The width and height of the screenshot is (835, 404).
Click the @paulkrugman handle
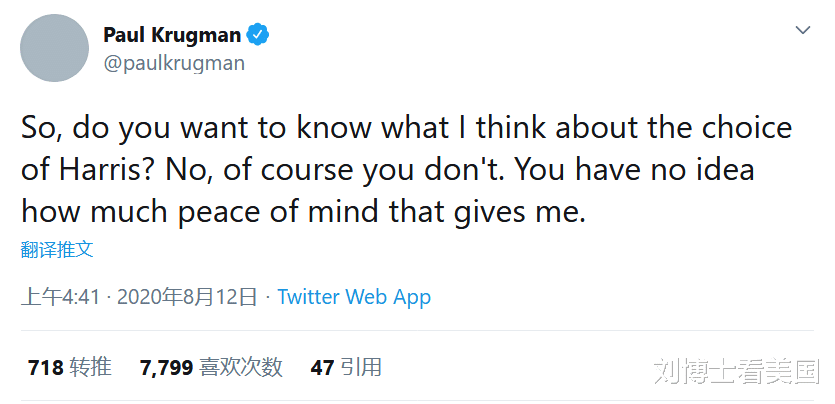click(x=174, y=63)
